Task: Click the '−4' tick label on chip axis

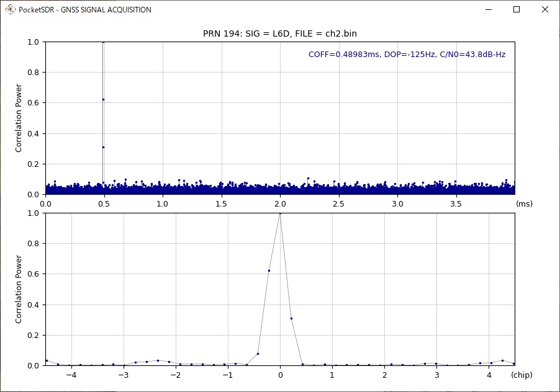Action: pos(71,375)
